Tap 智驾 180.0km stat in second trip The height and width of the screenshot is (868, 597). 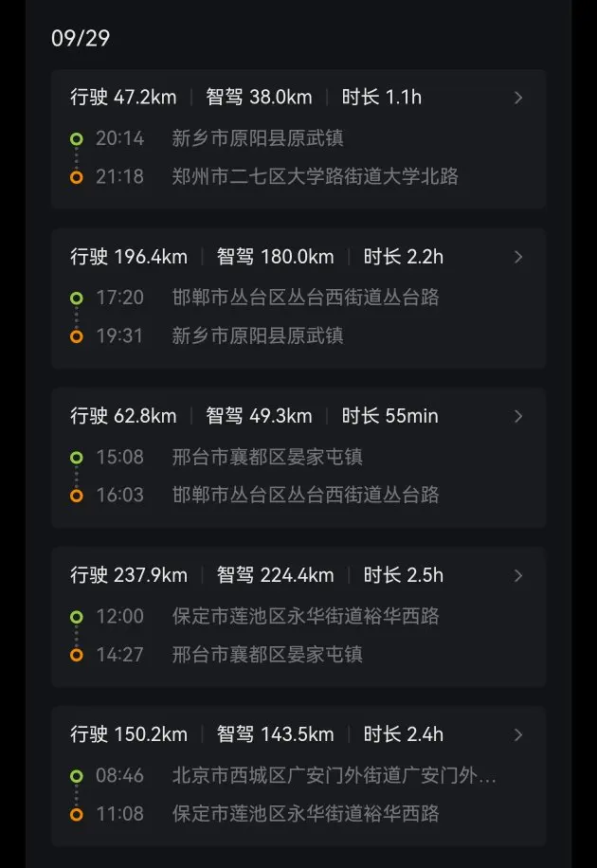point(276,257)
